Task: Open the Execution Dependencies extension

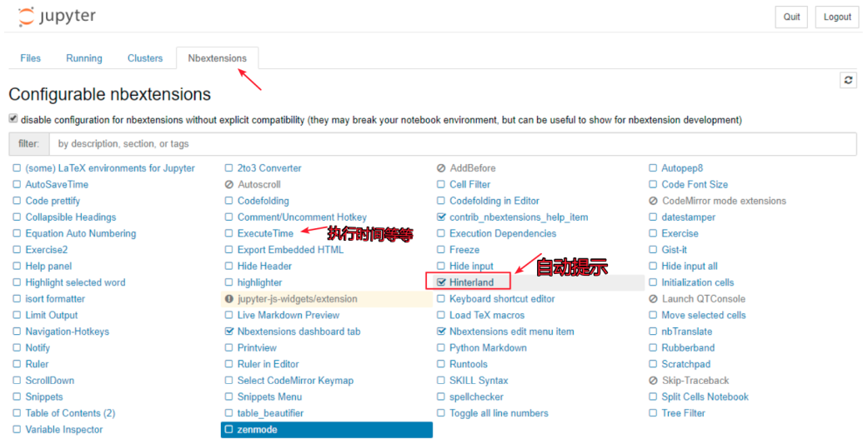Action: point(503,233)
